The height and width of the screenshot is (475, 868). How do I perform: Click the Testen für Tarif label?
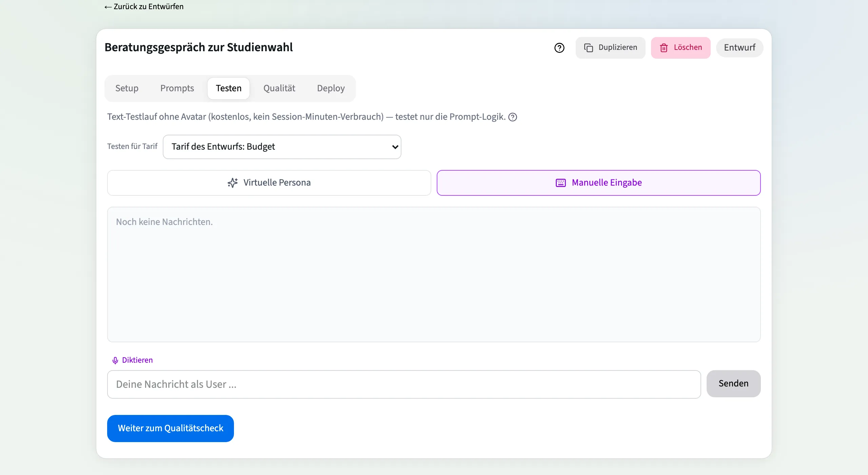132,147
